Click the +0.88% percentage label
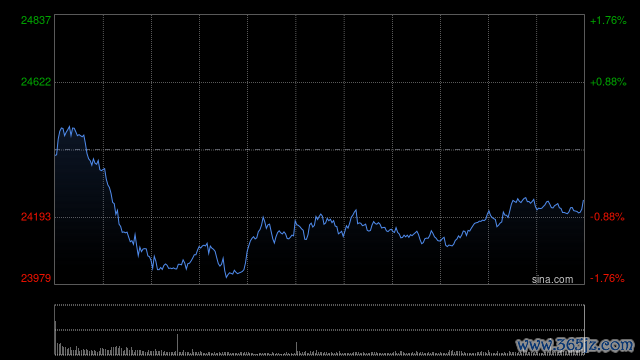The height and width of the screenshot is (360, 640). (x=608, y=82)
